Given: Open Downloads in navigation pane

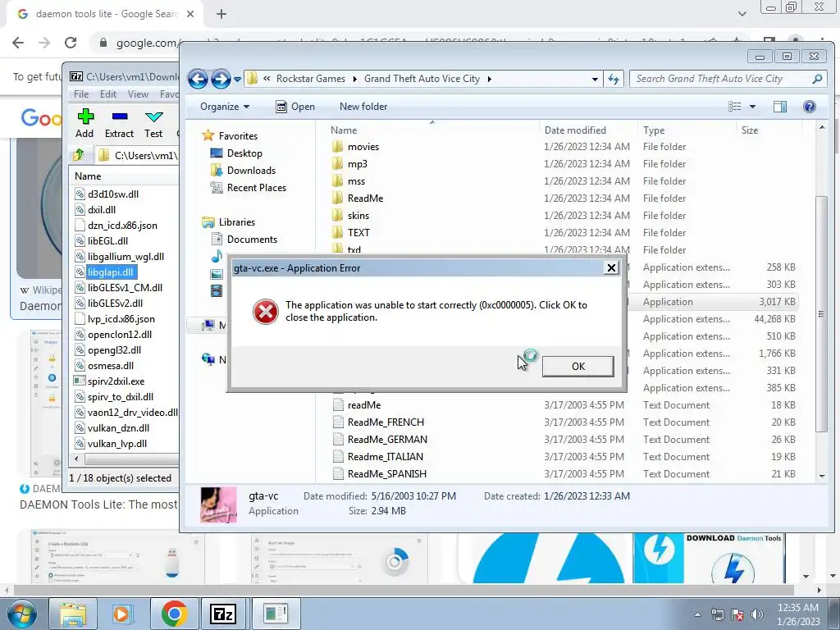Looking at the screenshot, I should pos(243,171).
